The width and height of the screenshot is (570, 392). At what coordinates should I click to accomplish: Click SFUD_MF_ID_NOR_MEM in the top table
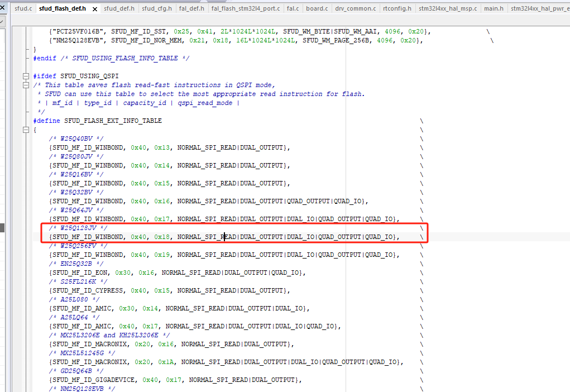146,40
